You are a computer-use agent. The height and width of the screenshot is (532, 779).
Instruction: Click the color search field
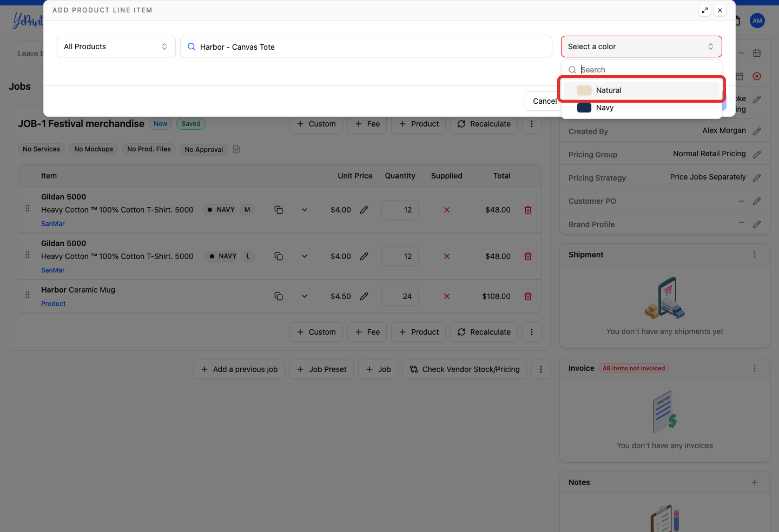click(642, 70)
